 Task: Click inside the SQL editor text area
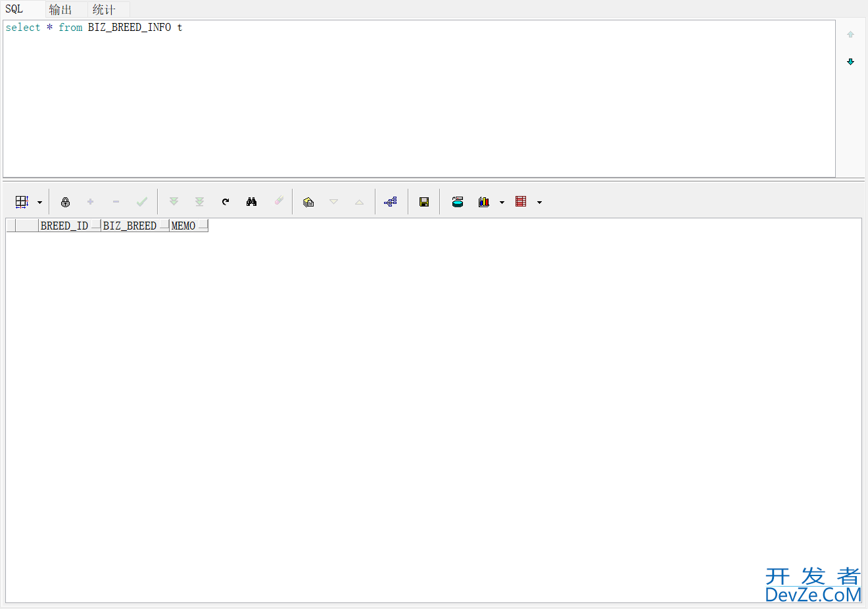click(419, 99)
